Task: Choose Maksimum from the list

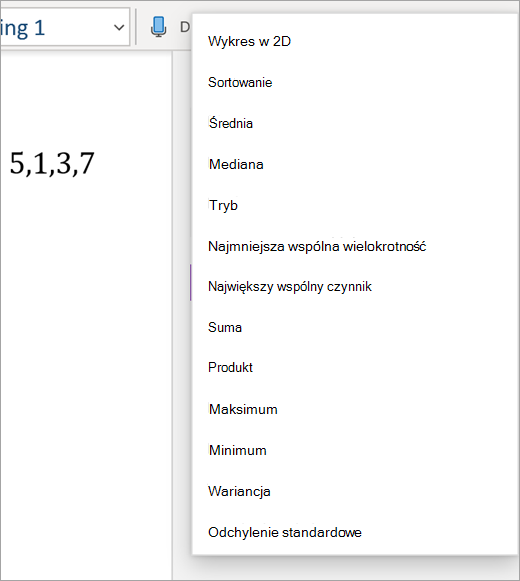Action: 243,409
